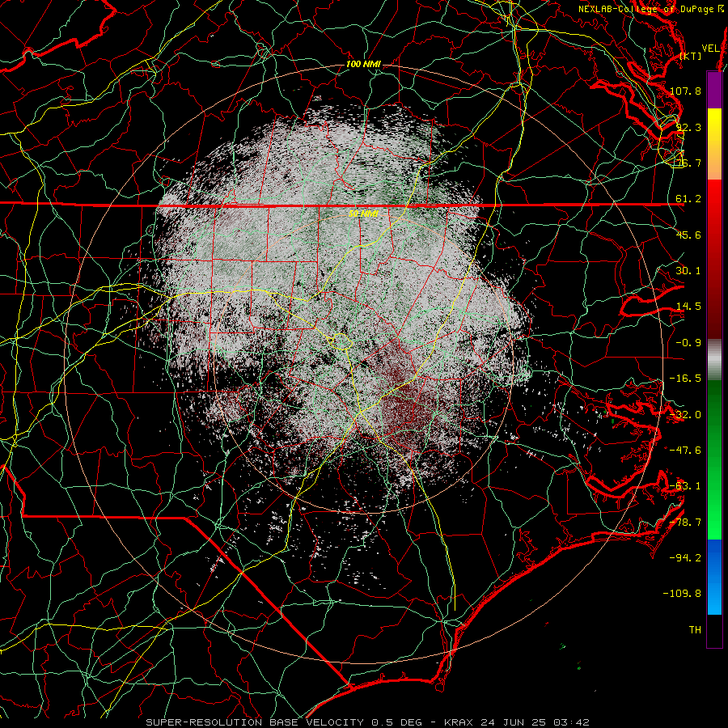Select the 14.5 scale value
The width and height of the screenshot is (728, 728).
[688, 307]
